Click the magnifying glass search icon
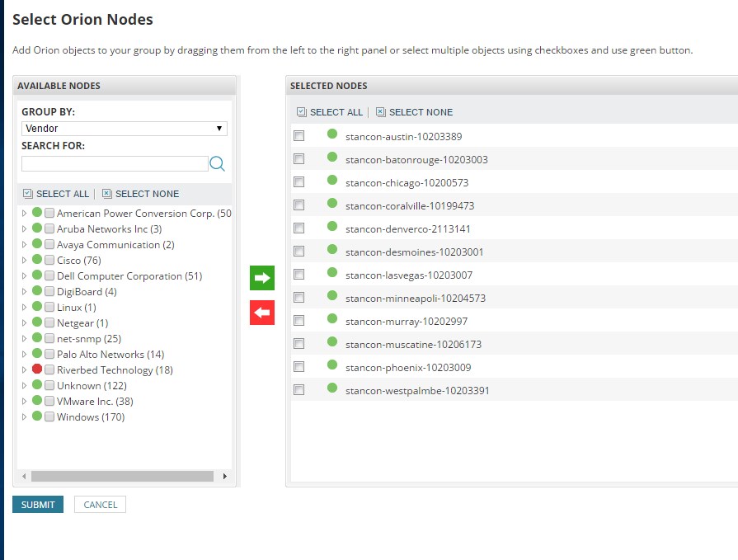This screenshot has height=560, width=738. (x=217, y=164)
